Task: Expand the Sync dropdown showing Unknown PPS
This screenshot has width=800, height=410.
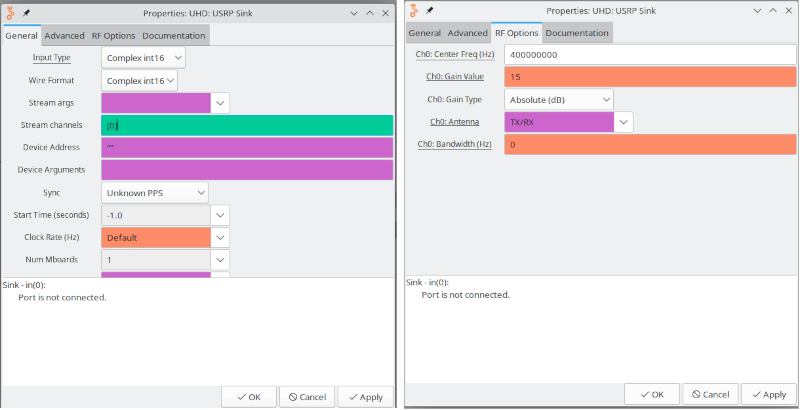Action: [154, 192]
